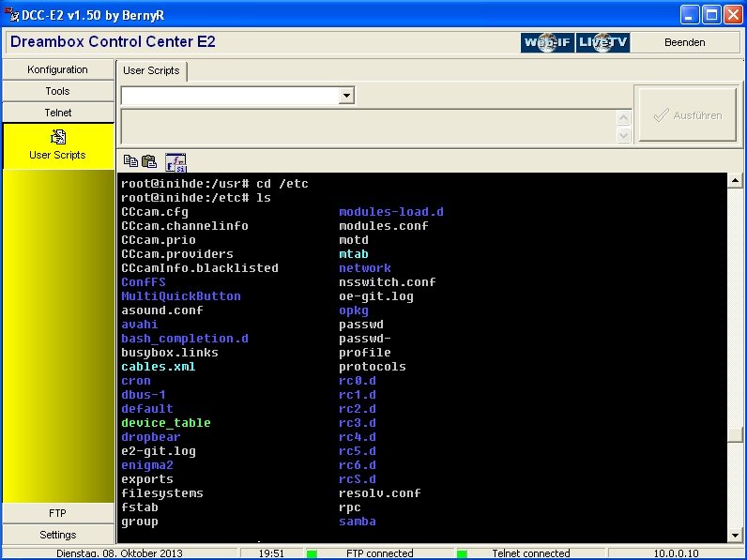Open the Telnet section
Viewport: 747px width, 560px height.
[x=57, y=113]
